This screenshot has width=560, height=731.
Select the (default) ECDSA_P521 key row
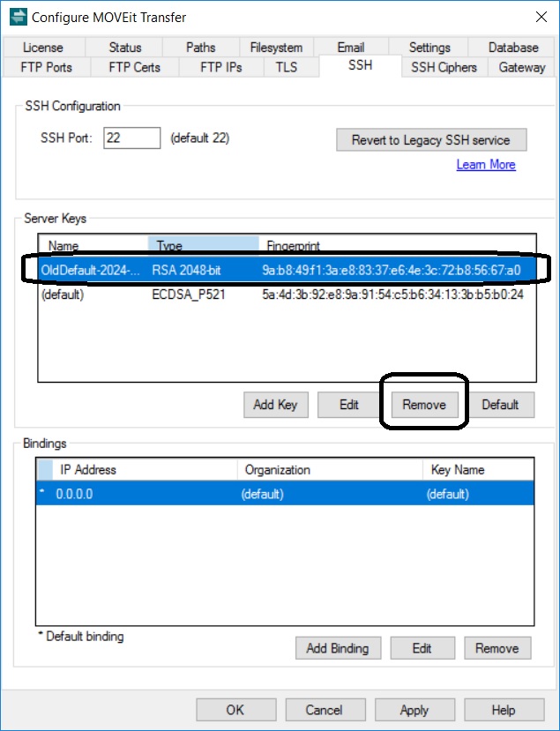pos(287,295)
